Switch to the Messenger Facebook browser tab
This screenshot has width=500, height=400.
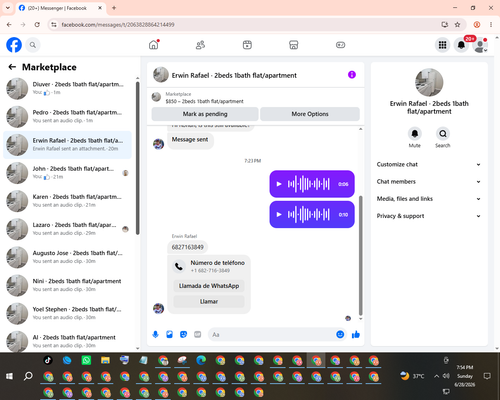click(61, 8)
